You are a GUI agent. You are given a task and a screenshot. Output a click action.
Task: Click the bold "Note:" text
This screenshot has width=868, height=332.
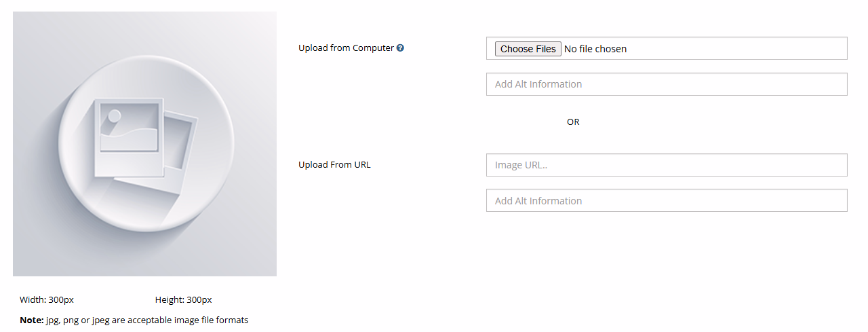pyautogui.click(x=31, y=320)
